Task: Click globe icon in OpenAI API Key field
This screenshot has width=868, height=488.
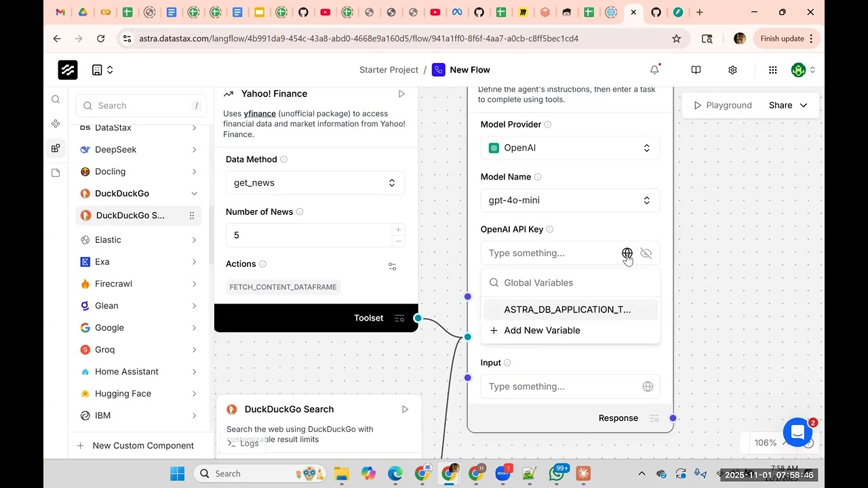Action: tap(627, 253)
